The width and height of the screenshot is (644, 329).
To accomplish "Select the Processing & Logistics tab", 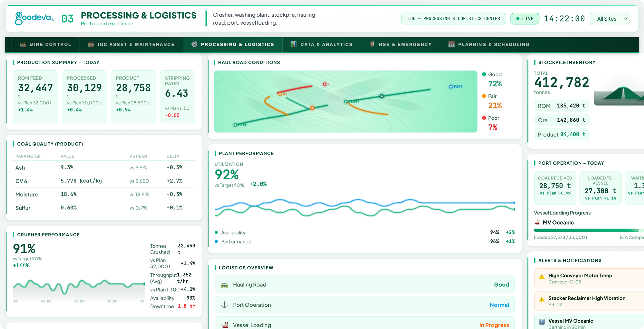I will point(232,45).
